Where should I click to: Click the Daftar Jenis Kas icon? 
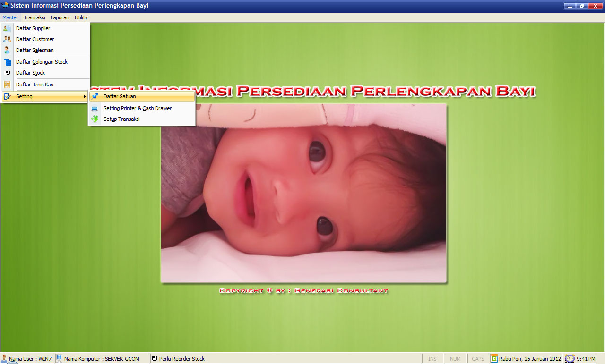point(7,85)
